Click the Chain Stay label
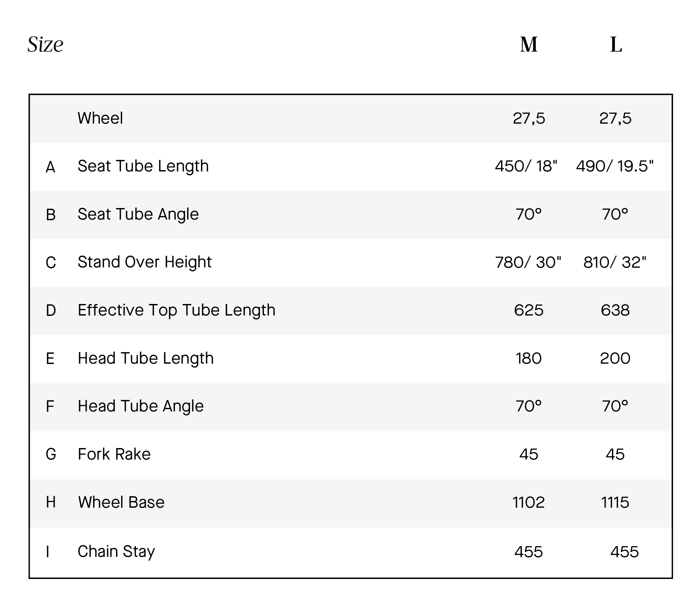This screenshot has height=605, width=700. (x=116, y=552)
